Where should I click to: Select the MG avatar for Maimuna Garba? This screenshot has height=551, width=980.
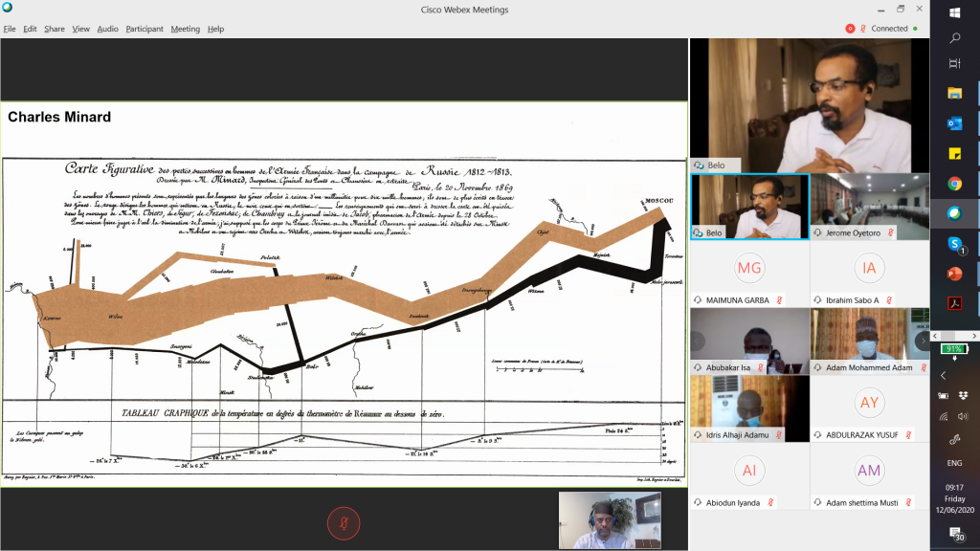pos(749,268)
